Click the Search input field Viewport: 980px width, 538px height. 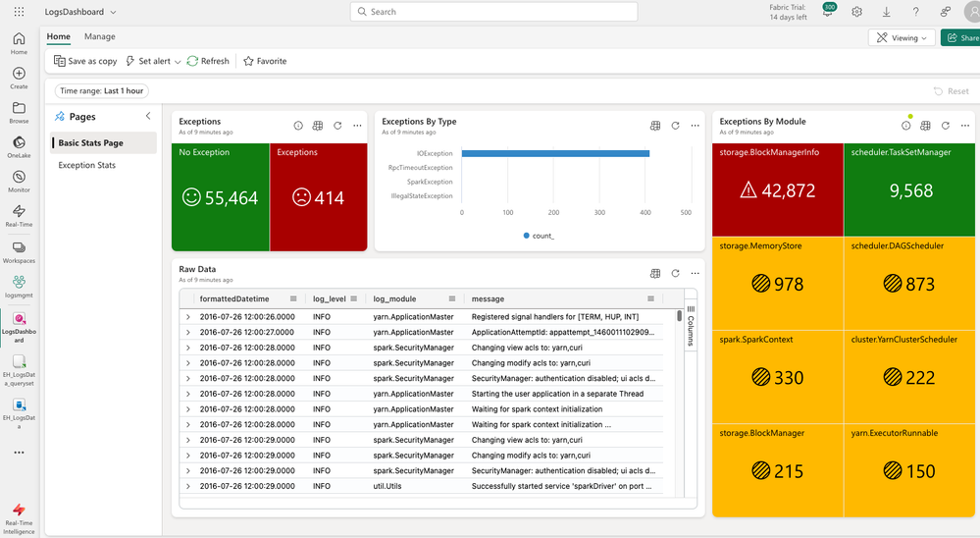click(x=493, y=11)
